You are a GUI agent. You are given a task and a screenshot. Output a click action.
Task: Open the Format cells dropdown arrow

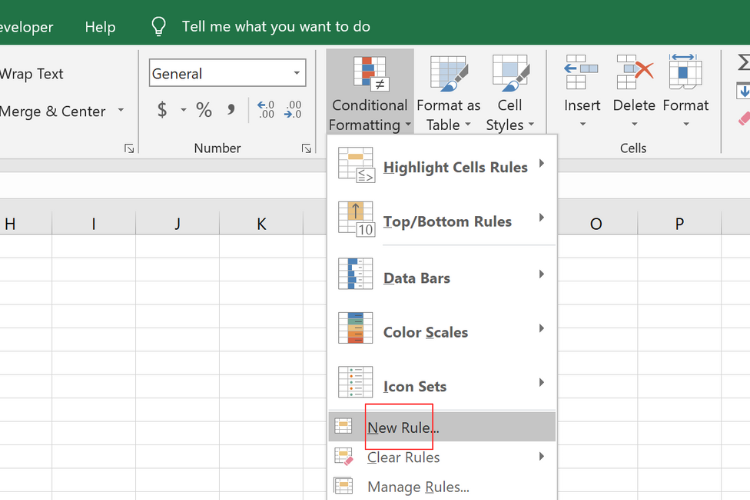(x=686, y=124)
